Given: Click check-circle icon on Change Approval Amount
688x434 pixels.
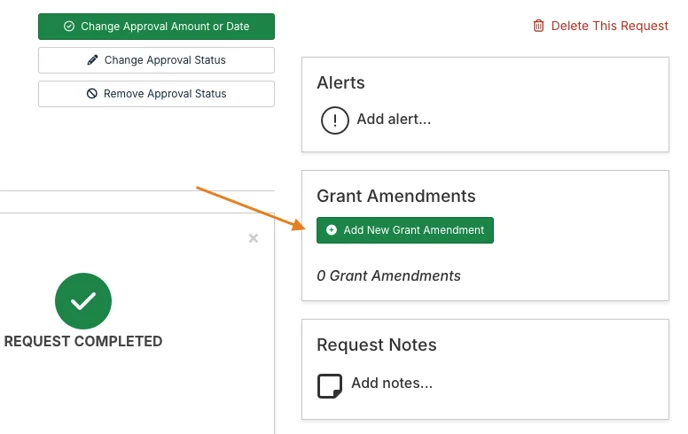Looking at the screenshot, I should [x=69, y=26].
